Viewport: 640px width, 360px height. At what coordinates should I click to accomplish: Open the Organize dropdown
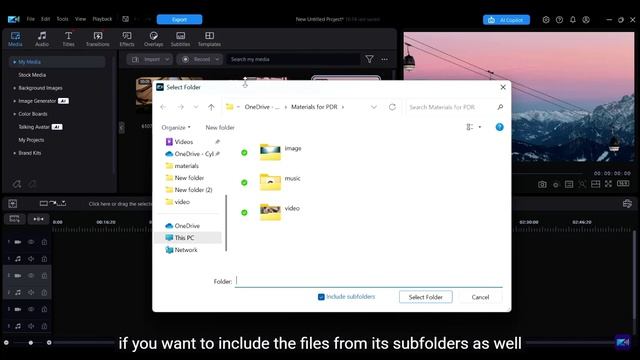176,127
